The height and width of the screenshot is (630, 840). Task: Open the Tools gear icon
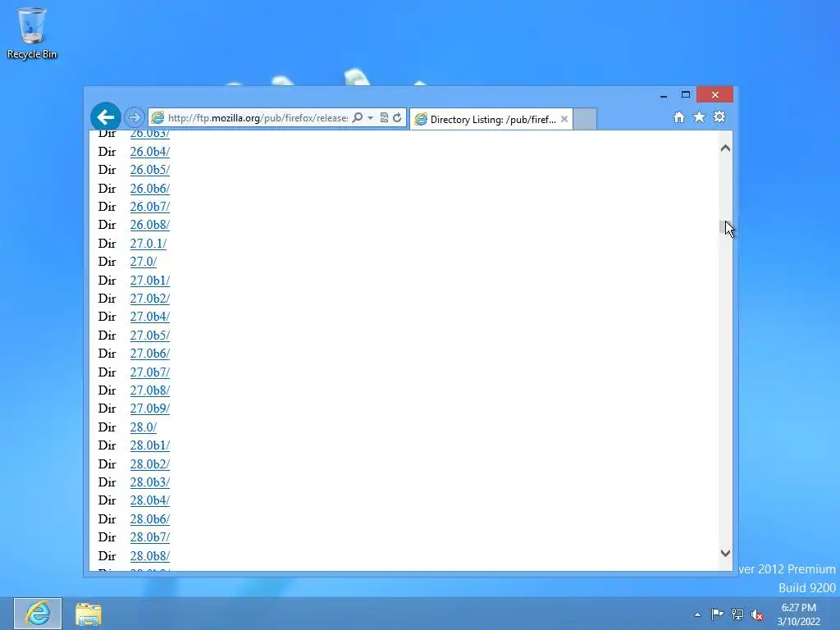(x=719, y=116)
